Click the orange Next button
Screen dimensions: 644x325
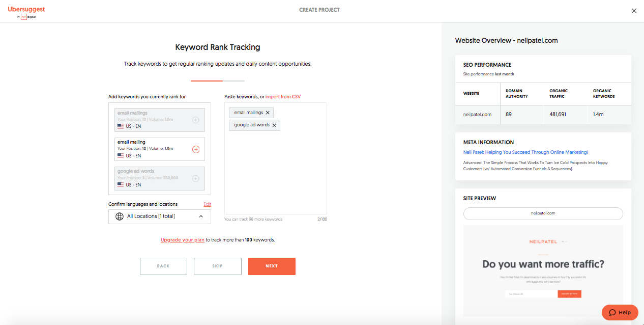pyautogui.click(x=272, y=266)
